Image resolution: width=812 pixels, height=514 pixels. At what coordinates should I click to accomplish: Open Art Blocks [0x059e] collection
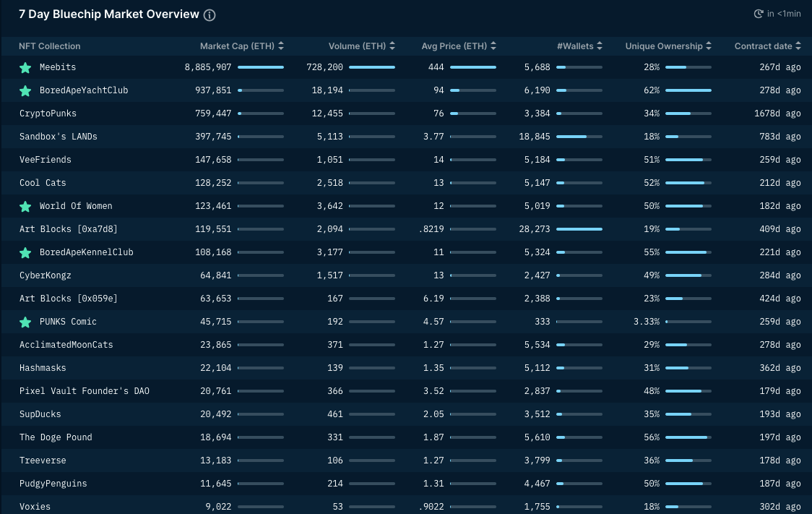[x=69, y=299]
